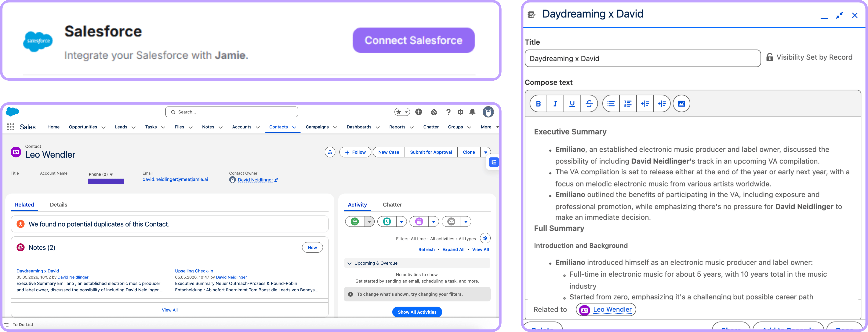Open the activity filter settings gear

(x=485, y=238)
